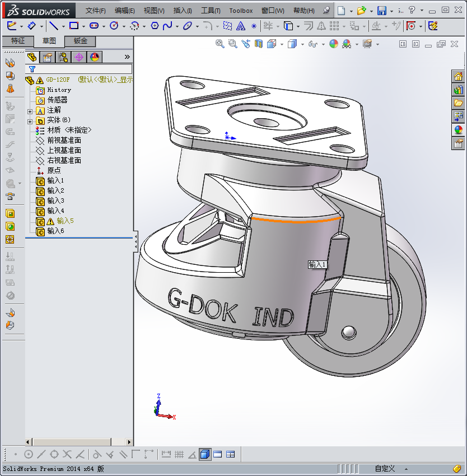Open the 插入(I) menu

183,11
